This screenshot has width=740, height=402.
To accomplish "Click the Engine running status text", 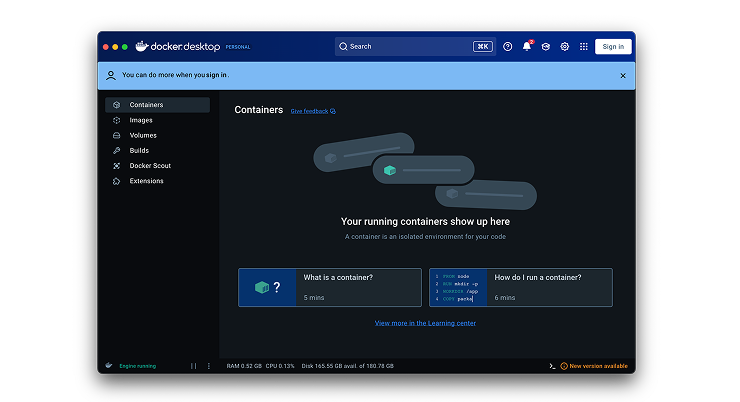I will click(137, 366).
